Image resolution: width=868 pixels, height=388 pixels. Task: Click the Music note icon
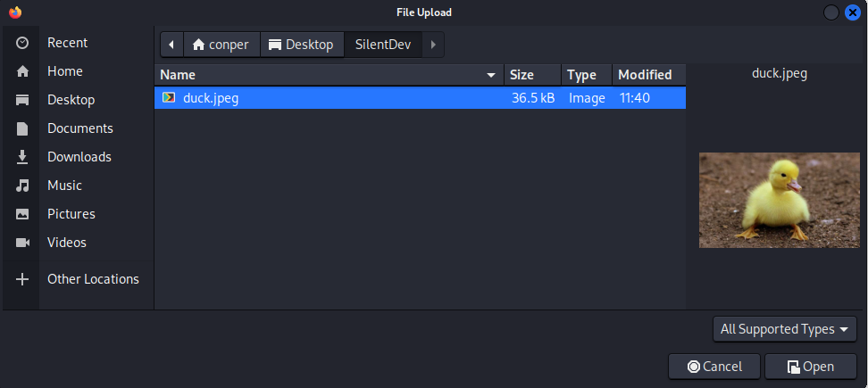coord(23,186)
